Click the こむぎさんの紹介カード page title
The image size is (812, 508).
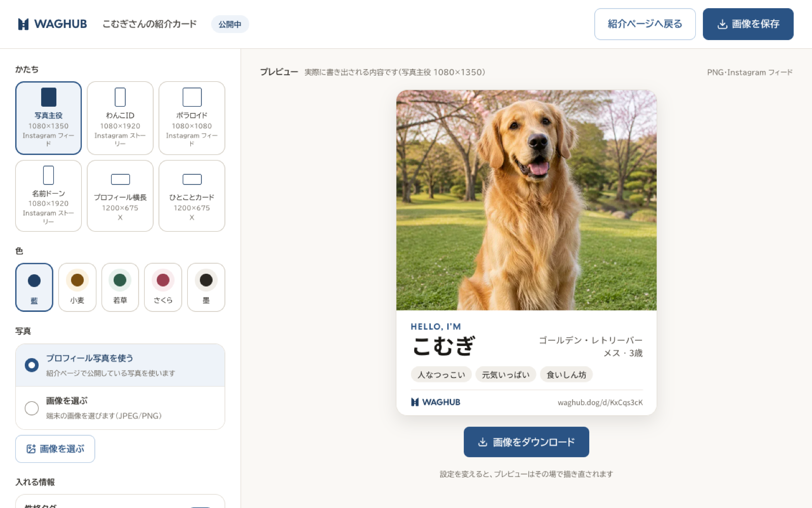pos(149,24)
